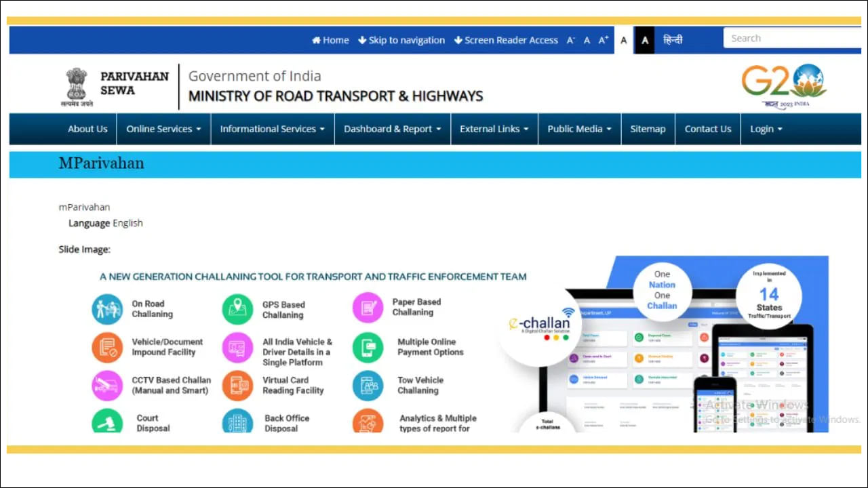This screenshot has height=488, width=868.
Task: Click the 'Government of India' text
Action: pyautogui.click(x=255, y=76)
